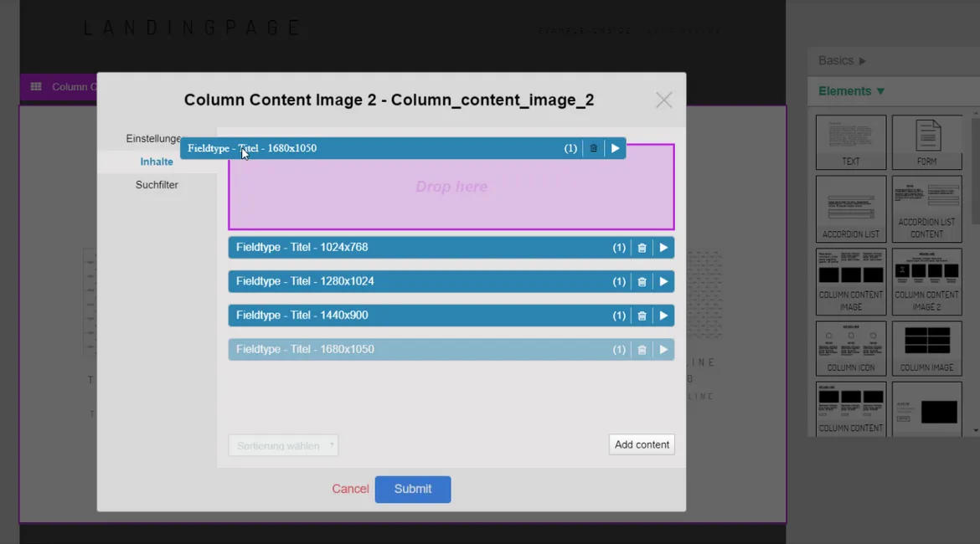
Task: Expand the 1024x768 row arrow
Action: pyautogui.click(x=663, y=248)
